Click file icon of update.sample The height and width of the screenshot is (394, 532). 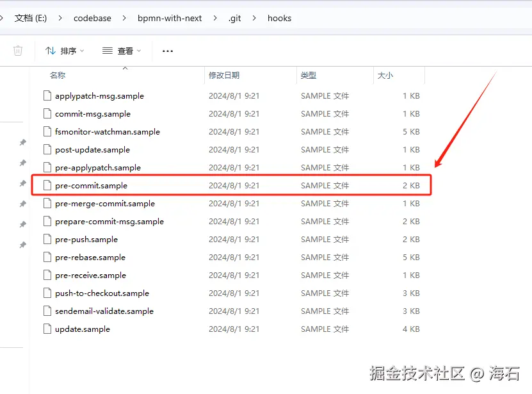pos(47,329)
